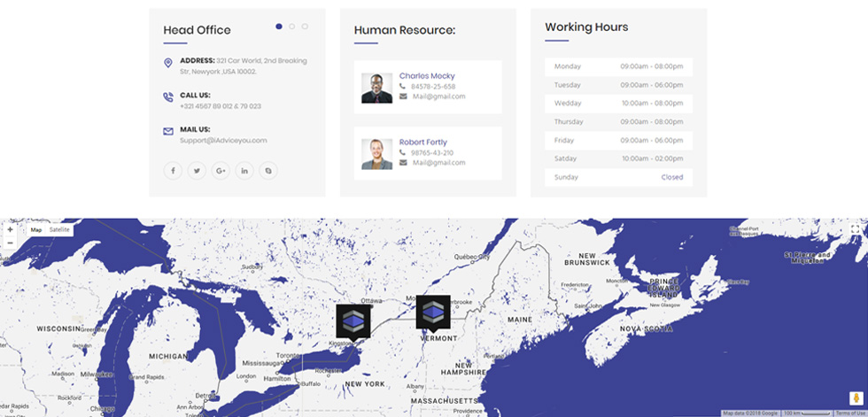Click the Satday working hours row

pyautogui.click(x=618, y=158)
